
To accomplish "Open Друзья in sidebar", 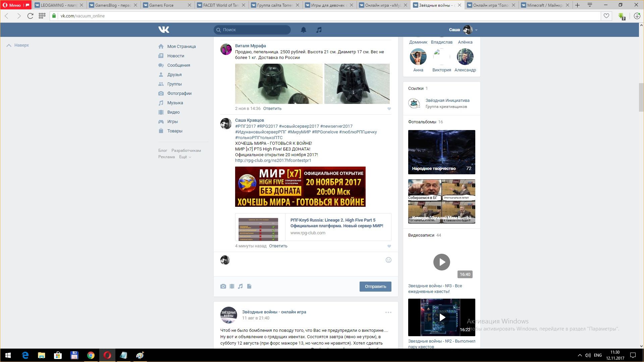I will click(174, 75).
